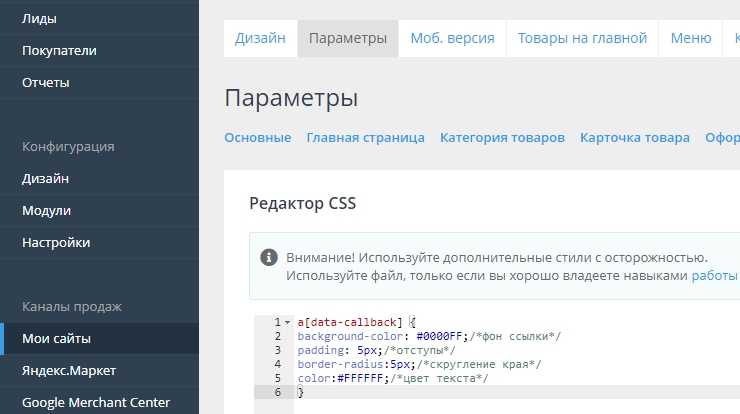Open Google Merchant Center channel
Image resolution: width=740 pixels, height=414 pixels.
click(x=96, y=402)
